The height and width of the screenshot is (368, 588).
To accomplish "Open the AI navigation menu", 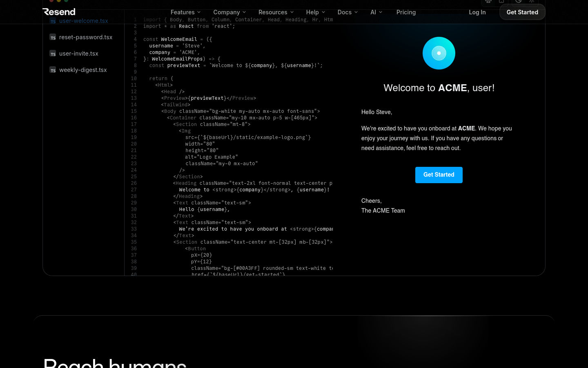I will click(x=376, y=12).
